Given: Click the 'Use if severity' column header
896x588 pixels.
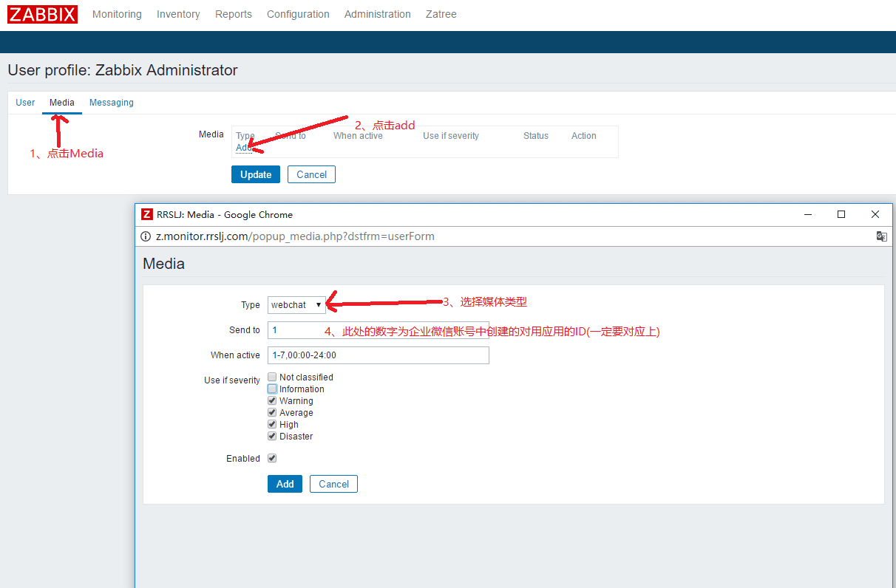Looking at the screenshot, I should 451,136.
